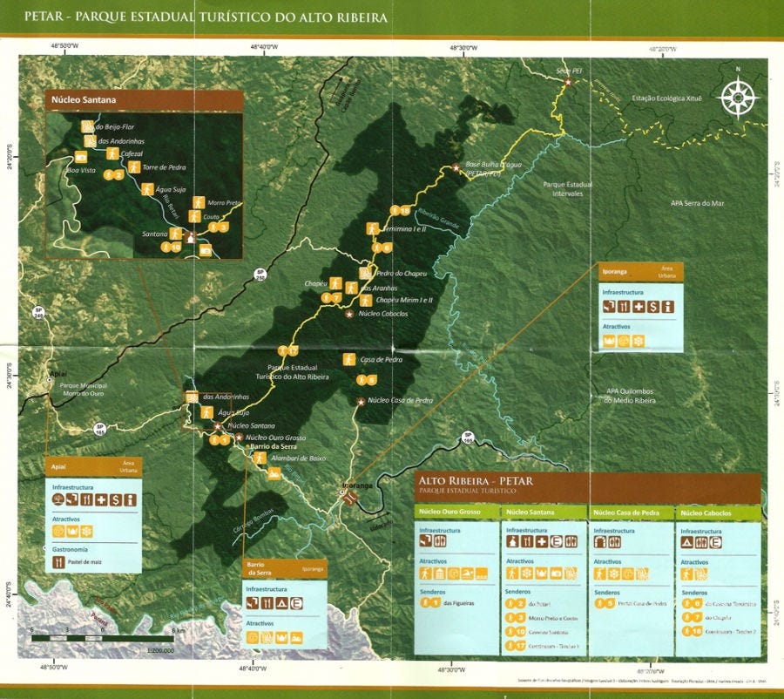This screenshot has width=784, height=699.
Task: Select the Parque Municipal Morro do Ouro label
Action: tap(83, 390)
